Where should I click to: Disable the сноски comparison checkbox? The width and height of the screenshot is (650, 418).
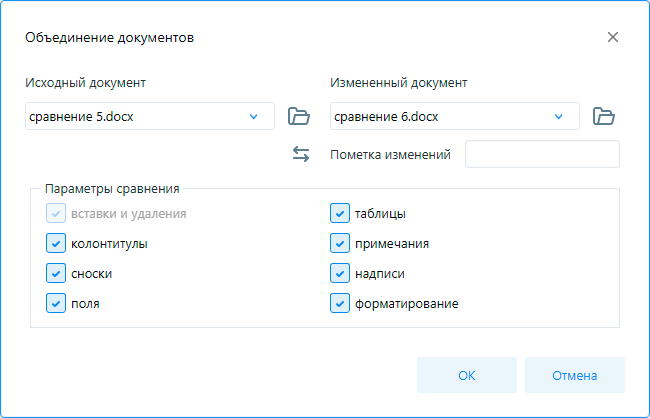click(x=55, y=273)
